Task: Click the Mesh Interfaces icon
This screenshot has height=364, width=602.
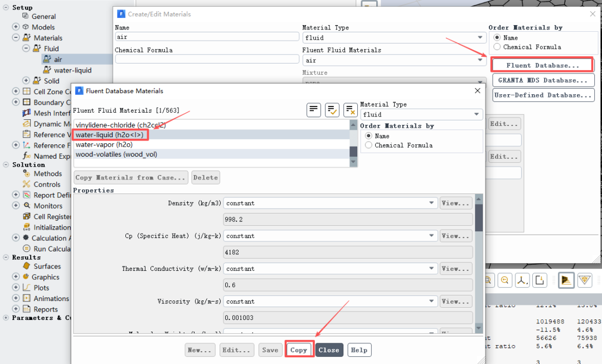Action: [27, 113]
